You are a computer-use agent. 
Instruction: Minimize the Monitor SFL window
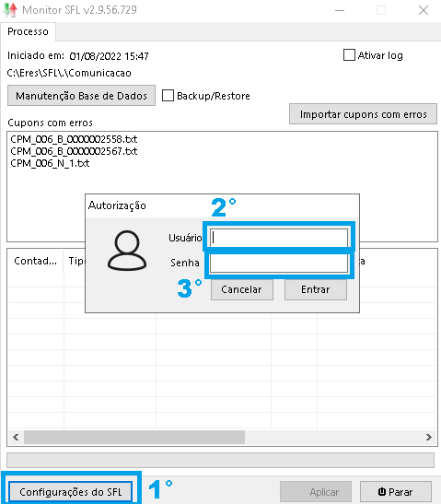(x=340, y=10)
